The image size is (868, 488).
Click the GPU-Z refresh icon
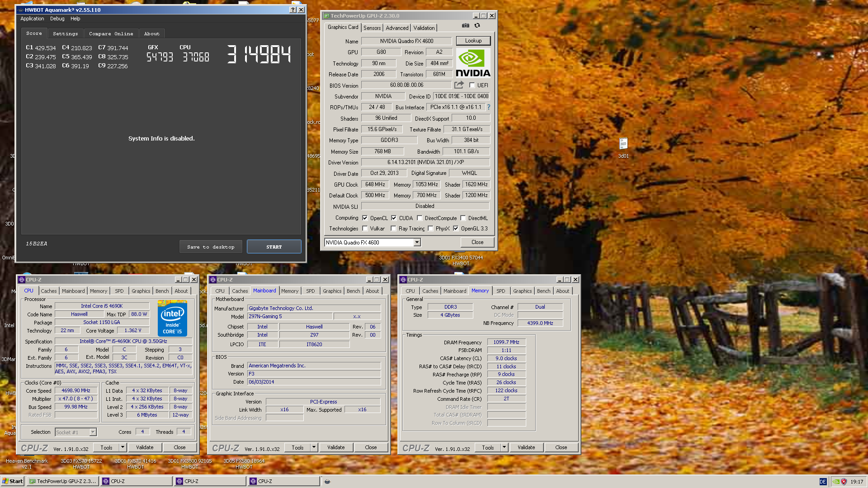tap(477, 26)
